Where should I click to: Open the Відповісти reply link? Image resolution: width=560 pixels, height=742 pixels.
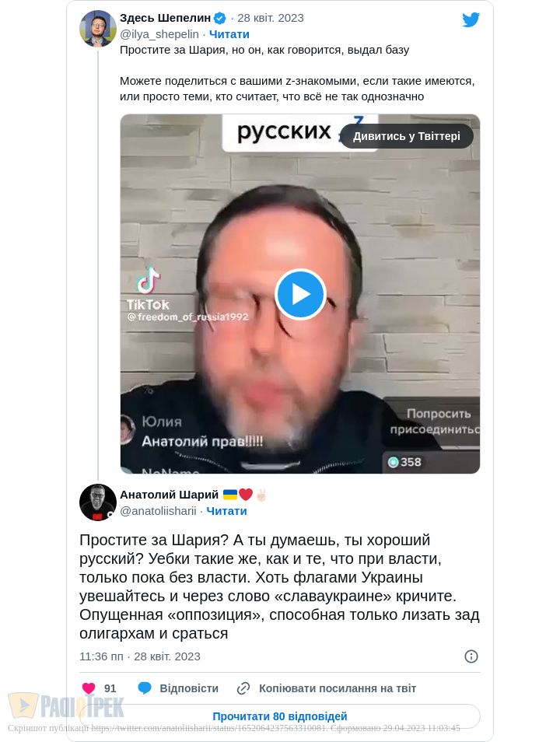[189, 688]
